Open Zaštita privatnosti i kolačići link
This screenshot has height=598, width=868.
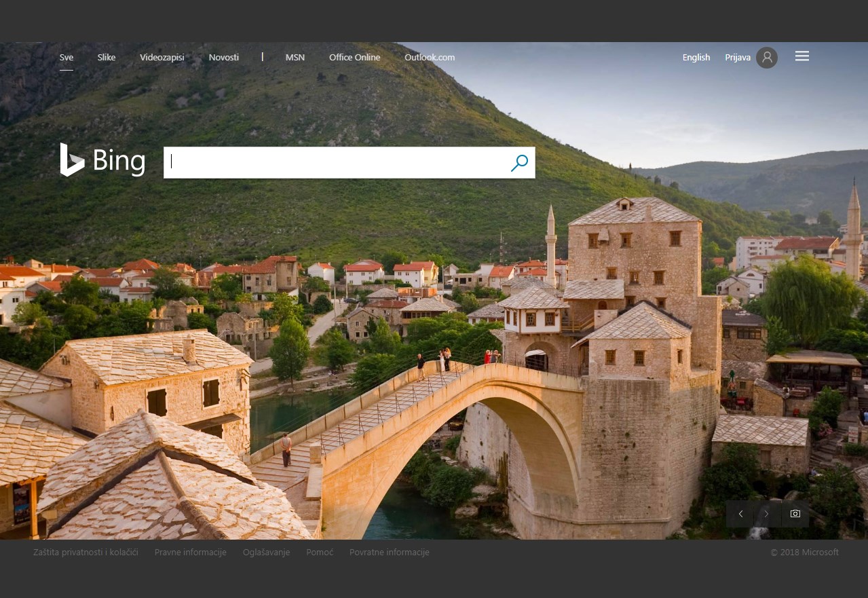[x=86, y=553]
